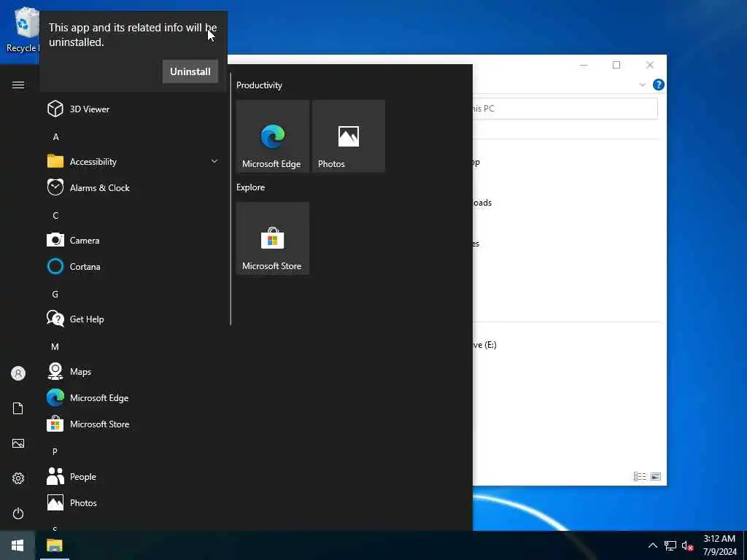Viewport: 747px width, 560px height.
Task: Close the File Explorer window
Action: point(650,65)
